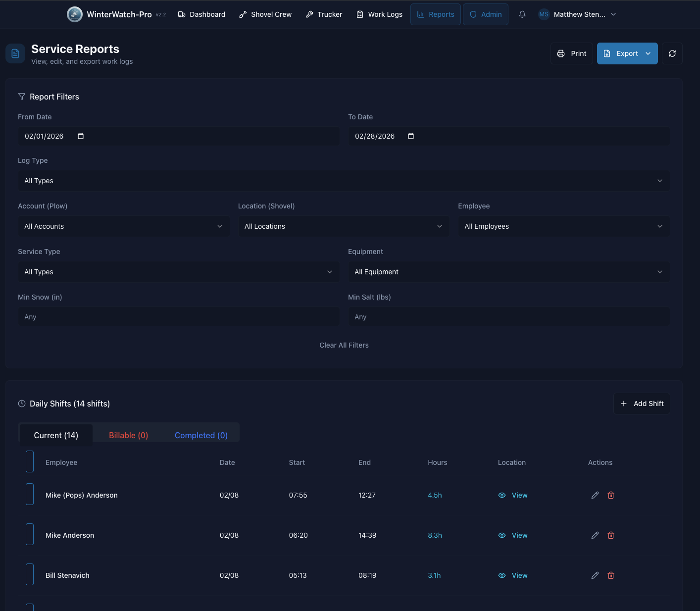Screen dimensions: 700x611
Task: Toggle the select-all checkbox in table header
Action: tap(30, 461)
